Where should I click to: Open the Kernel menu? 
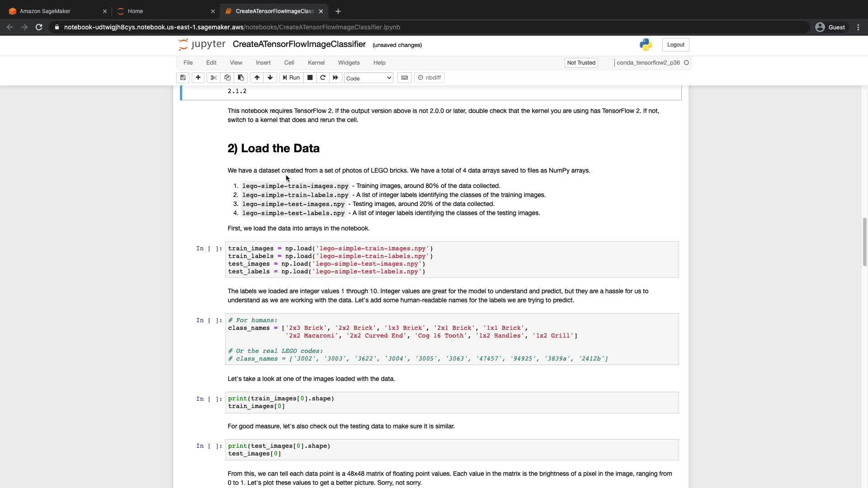coord(316,63)
